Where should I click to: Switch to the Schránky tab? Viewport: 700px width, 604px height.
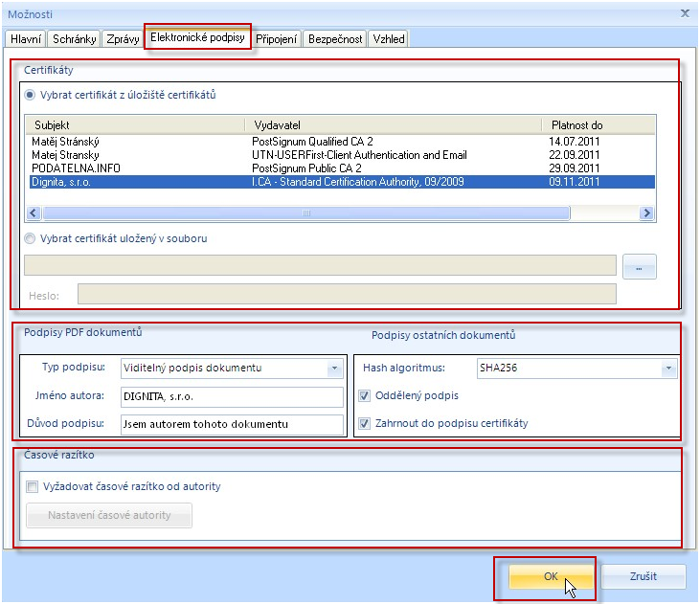[74, 39]
